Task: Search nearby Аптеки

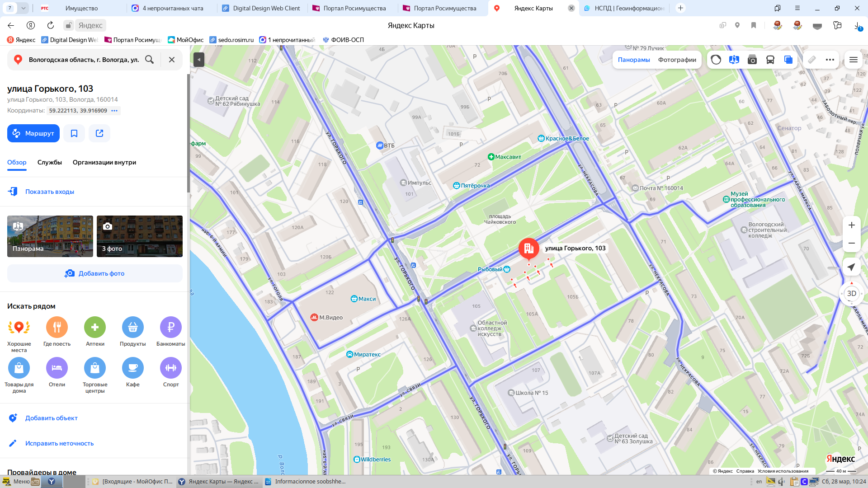Action: 95,331
